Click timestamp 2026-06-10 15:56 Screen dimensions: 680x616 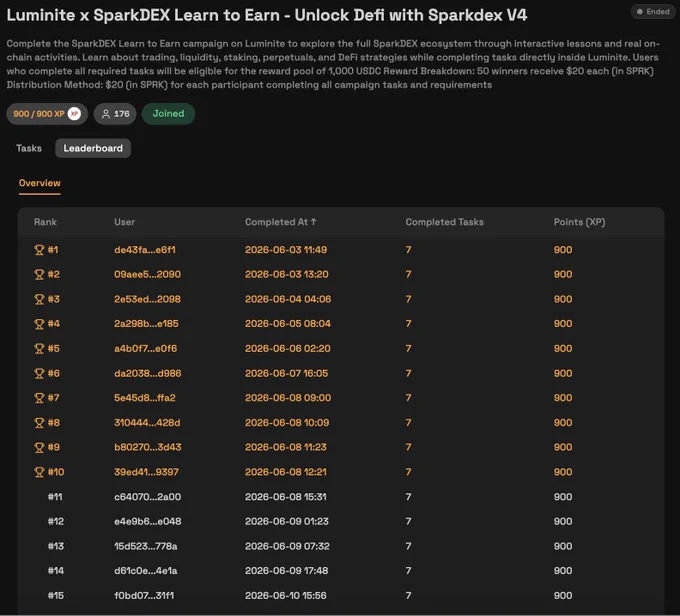286,596
